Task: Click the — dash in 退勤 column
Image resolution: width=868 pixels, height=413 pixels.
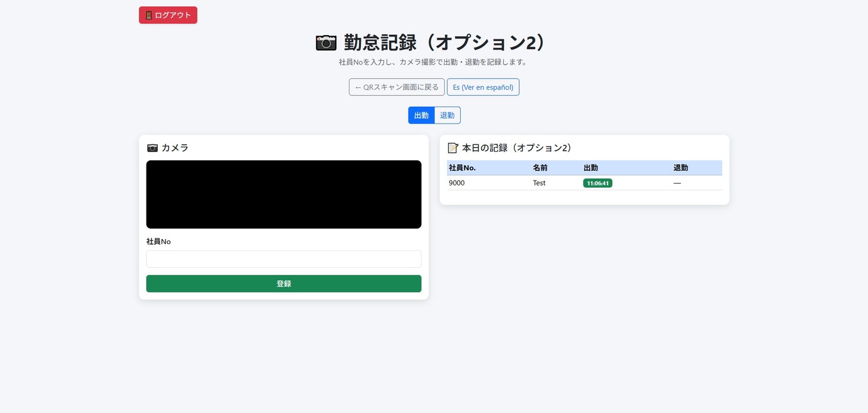Action: [677, 183]
